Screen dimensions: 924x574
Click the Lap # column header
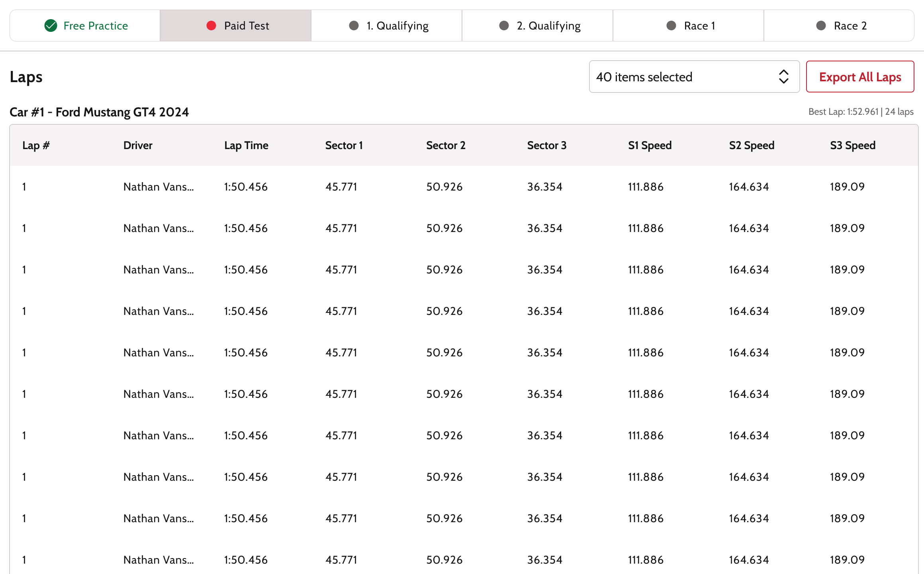(x=36, y=145)
